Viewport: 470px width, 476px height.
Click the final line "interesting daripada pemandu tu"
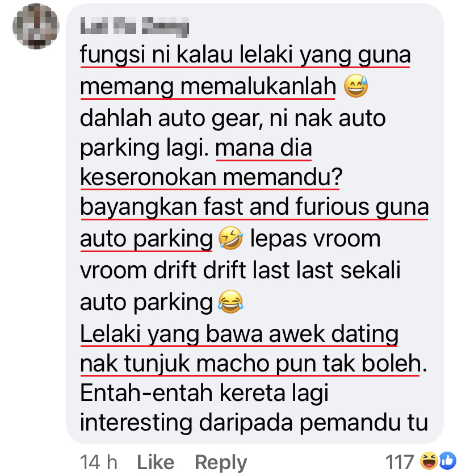pos(254,423)
